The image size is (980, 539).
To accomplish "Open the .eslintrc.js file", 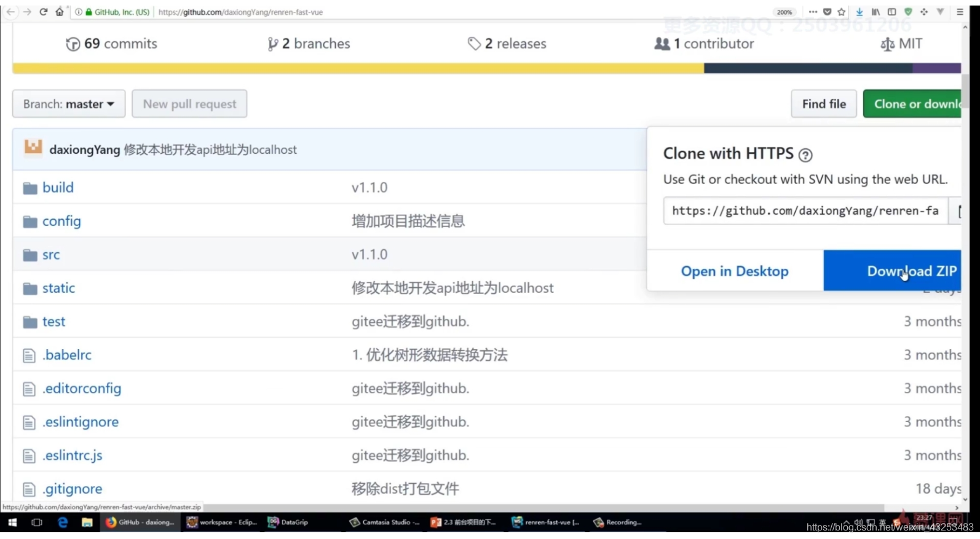I will (x=72, y=455).
